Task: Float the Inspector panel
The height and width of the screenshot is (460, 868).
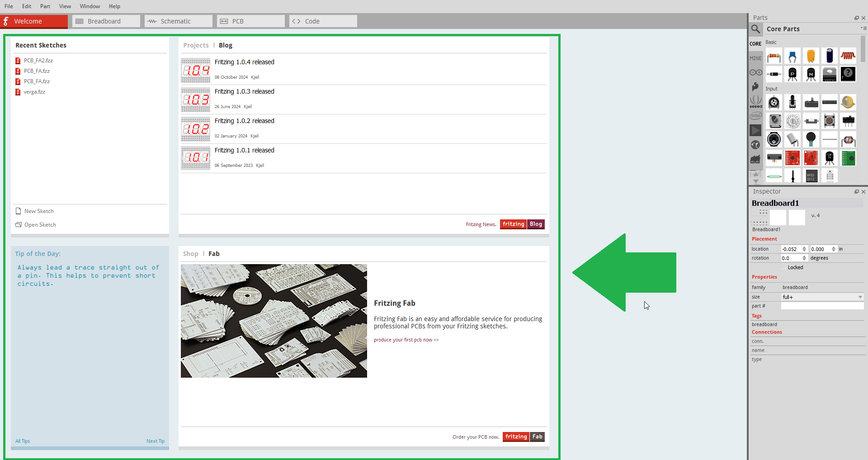Action: (857, 192)
